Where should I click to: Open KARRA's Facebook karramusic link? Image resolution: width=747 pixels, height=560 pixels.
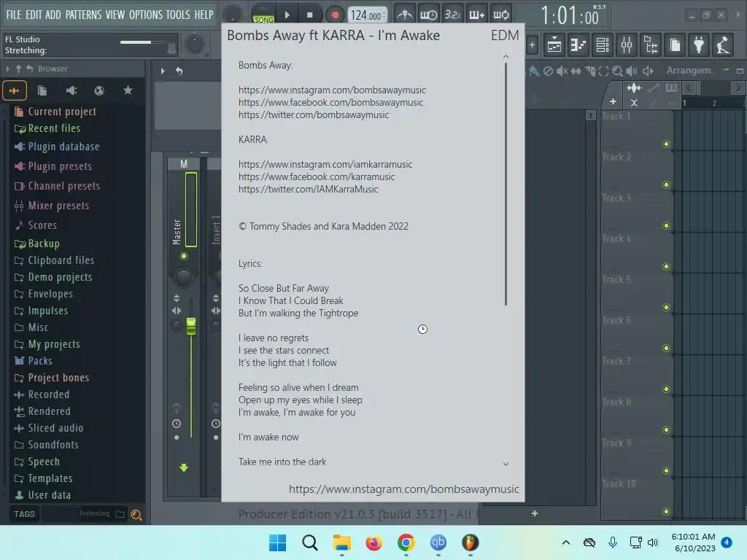317,176
